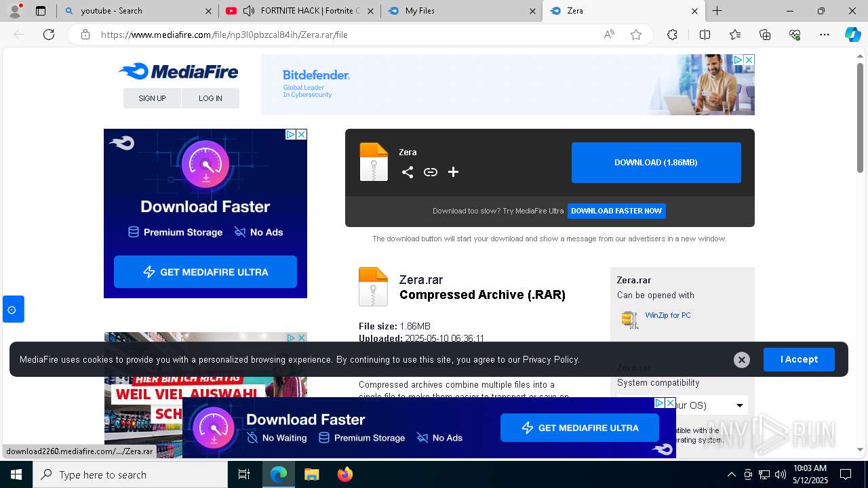Image resolution: width=868 pixels, height=488 pixels.
Task: Add page to favorites star
Action: 636,35
